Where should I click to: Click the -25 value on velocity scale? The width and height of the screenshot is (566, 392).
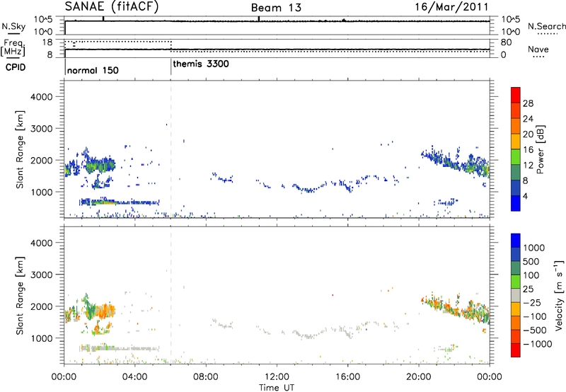tap(531, 303)
